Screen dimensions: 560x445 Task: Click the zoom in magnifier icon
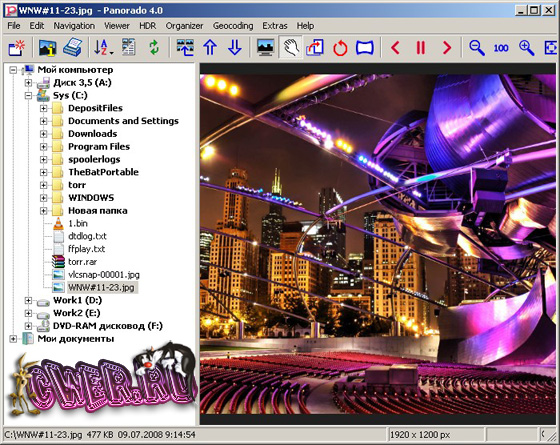pyautogui.click(x=526, y=48)
